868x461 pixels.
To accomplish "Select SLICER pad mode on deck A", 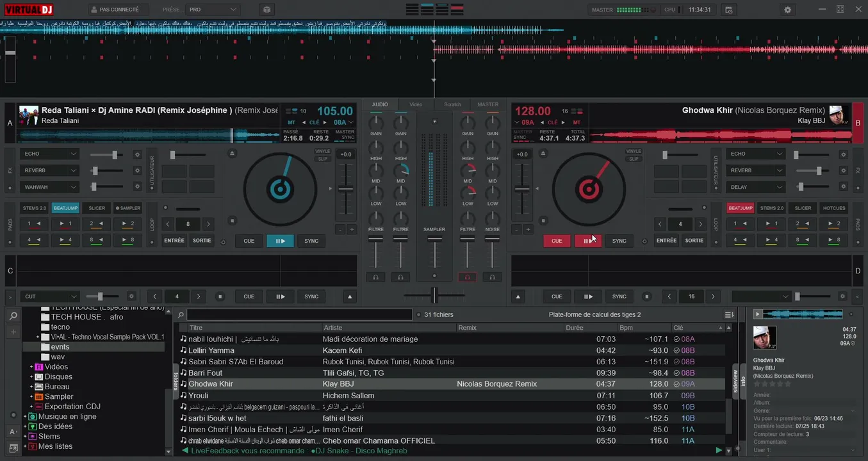I will point(97,208).
